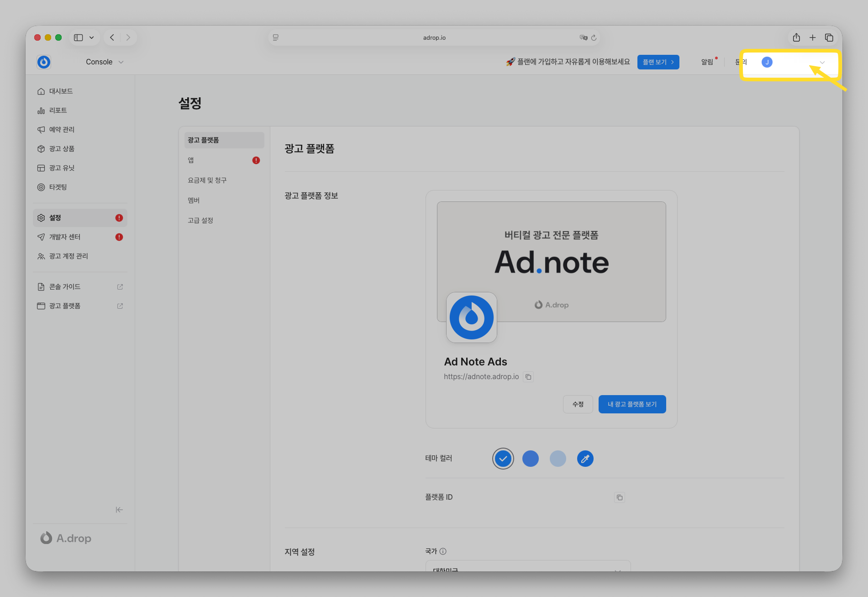Show info tooltip next to 국가

pyautogui.click(x=443, y=551)
